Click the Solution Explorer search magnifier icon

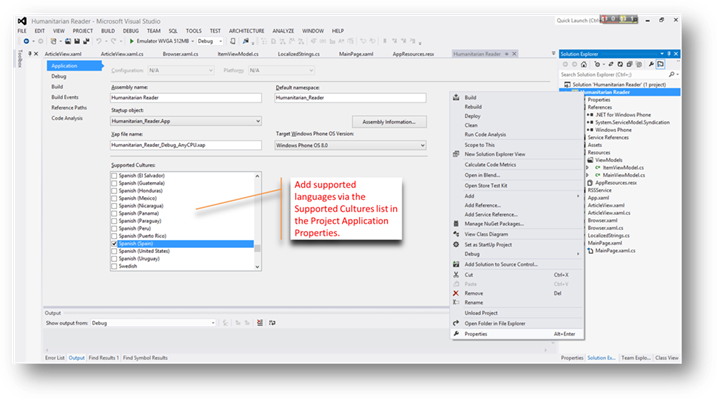coord(671,74)
